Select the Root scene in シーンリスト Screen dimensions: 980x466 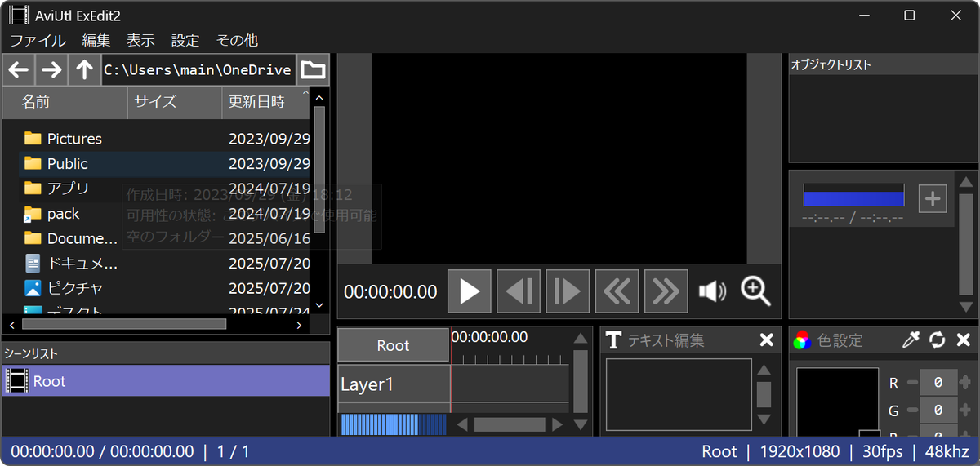pos(166,381)
